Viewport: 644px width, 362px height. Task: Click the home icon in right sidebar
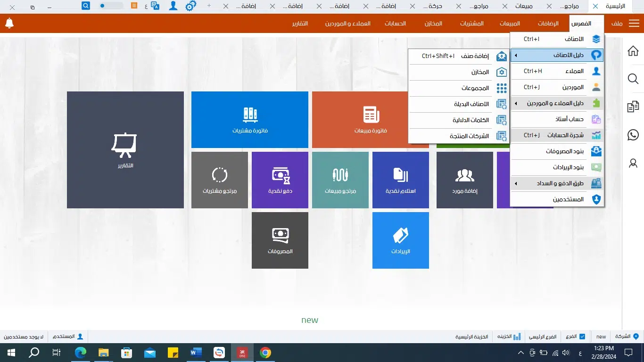[633, 51]
